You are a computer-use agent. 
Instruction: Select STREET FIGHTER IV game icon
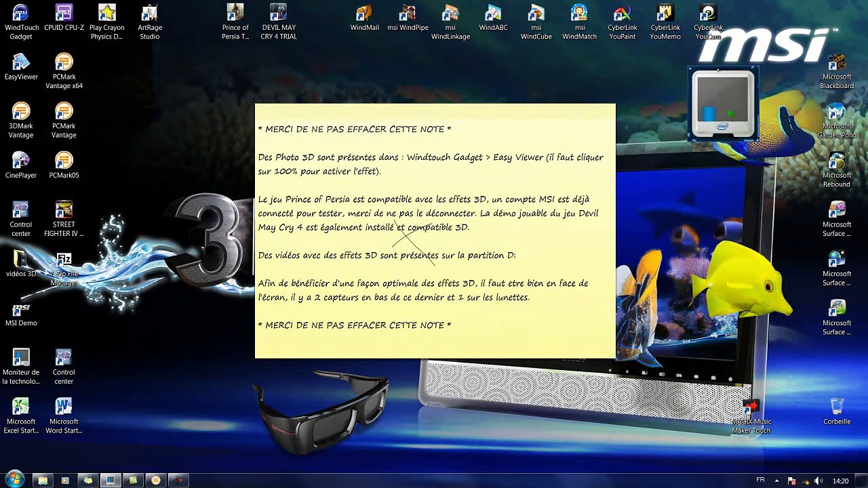tap(64, 218)
